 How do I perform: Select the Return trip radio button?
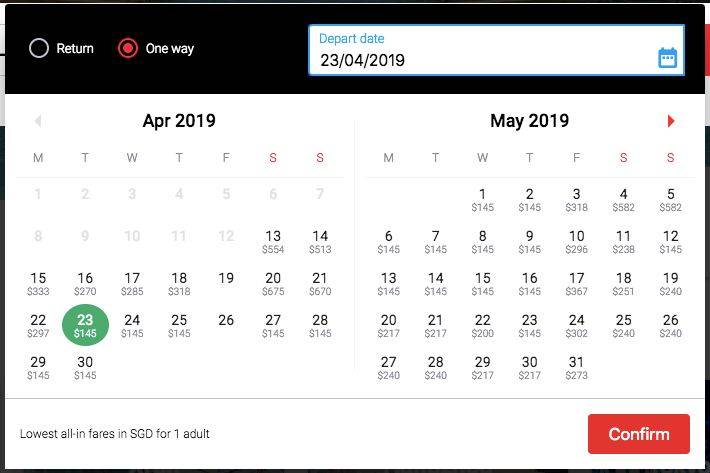pos(39,48)
